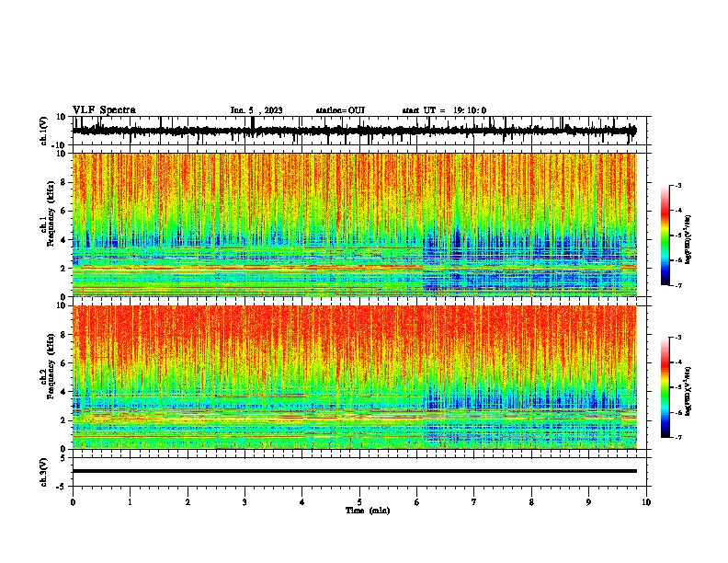Click the "VLF Spectra" title text
Viewport: 728px width, 563px height.
point(104,110)
